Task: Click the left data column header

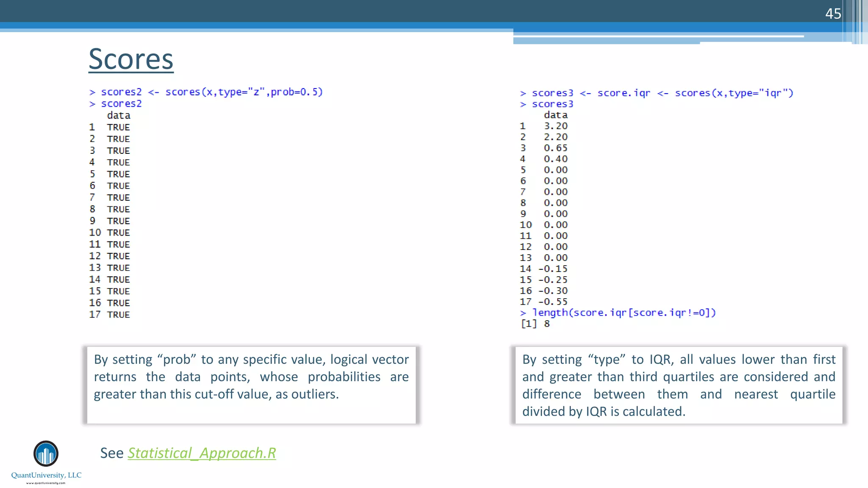Action: 119,115
